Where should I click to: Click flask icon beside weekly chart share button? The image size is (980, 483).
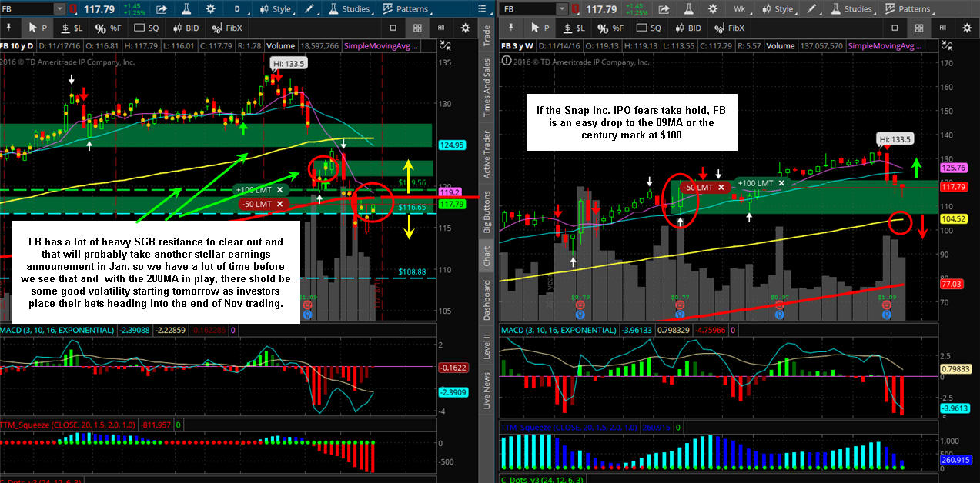tap(689, 9)
